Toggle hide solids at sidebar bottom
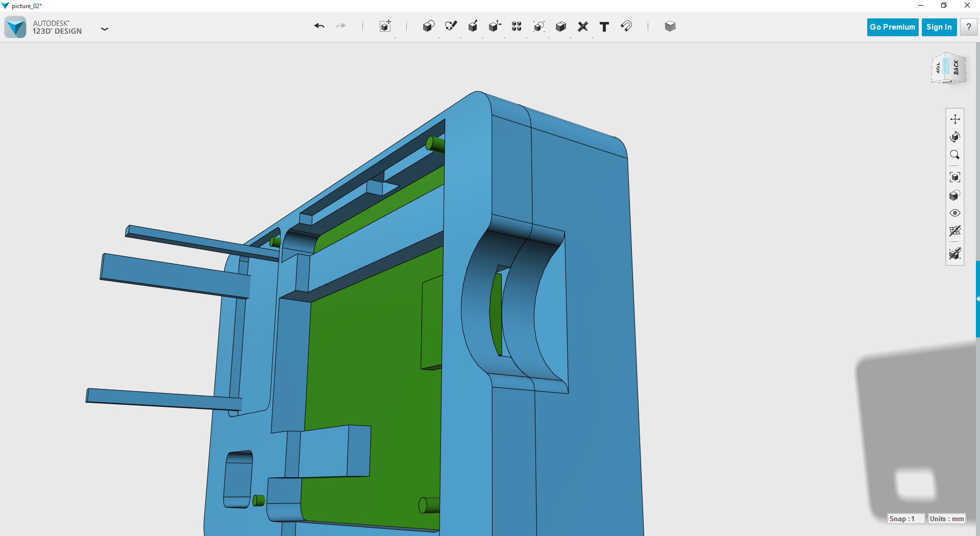 pyautogui.click(x=955, y=253)
